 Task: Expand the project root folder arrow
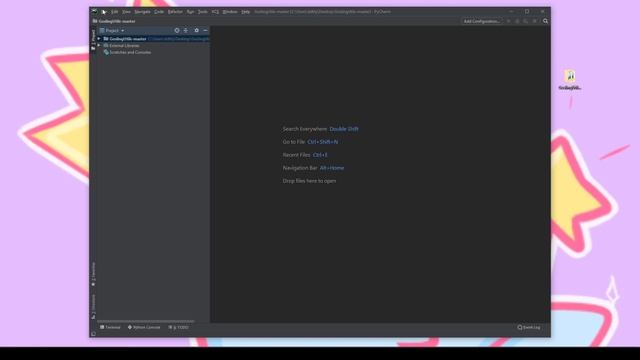(99, 39)
